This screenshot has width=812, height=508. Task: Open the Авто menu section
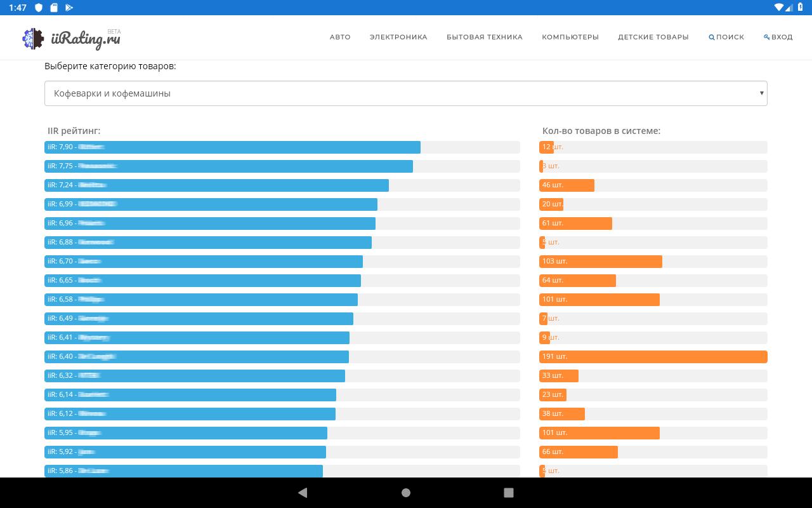[x=340, y=37]
